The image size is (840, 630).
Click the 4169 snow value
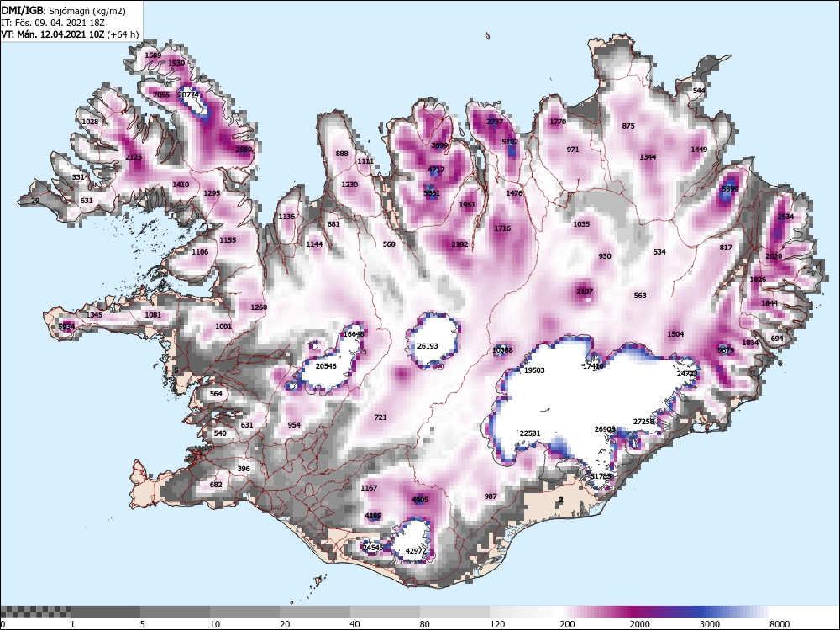pyautogui.click(x=374, y=516)
